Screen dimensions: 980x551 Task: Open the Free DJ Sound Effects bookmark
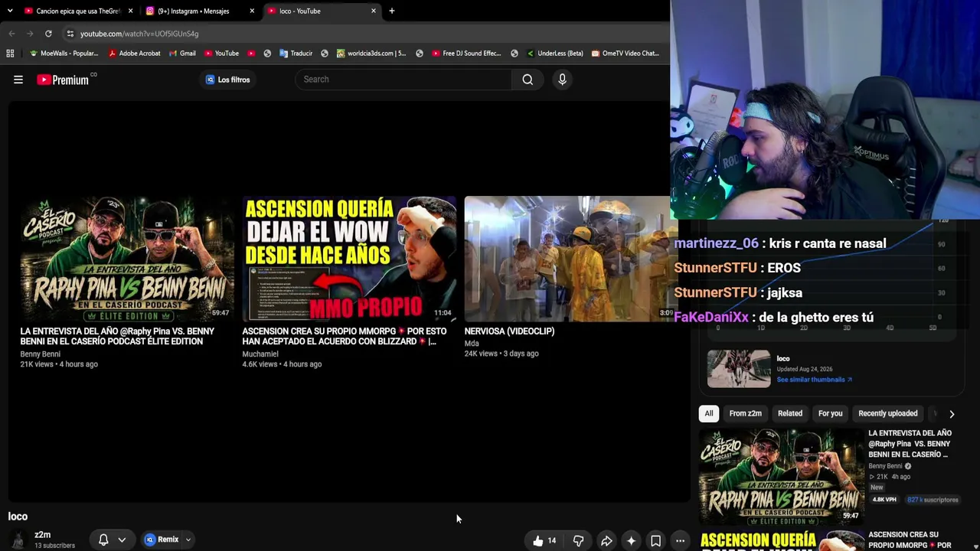pyautogui.click(x=466, y=54)
